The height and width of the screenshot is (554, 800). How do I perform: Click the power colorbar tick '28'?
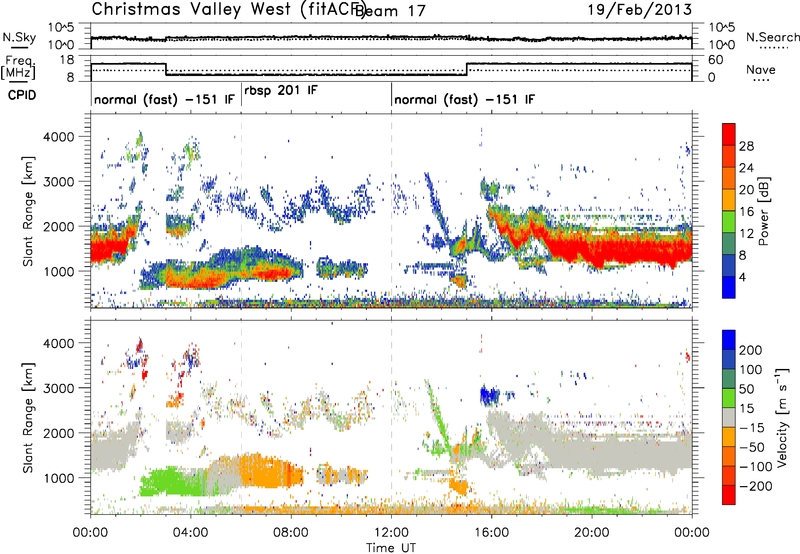pos(746,146)
